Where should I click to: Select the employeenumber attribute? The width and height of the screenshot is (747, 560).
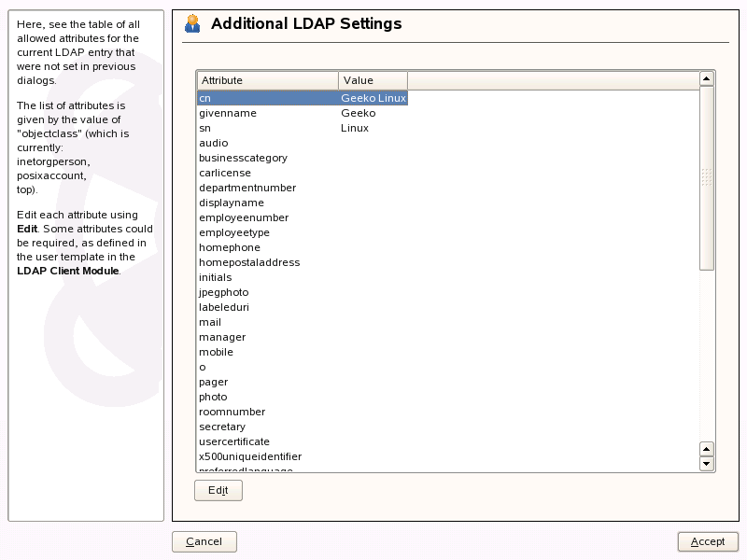(x=244, y=217)
